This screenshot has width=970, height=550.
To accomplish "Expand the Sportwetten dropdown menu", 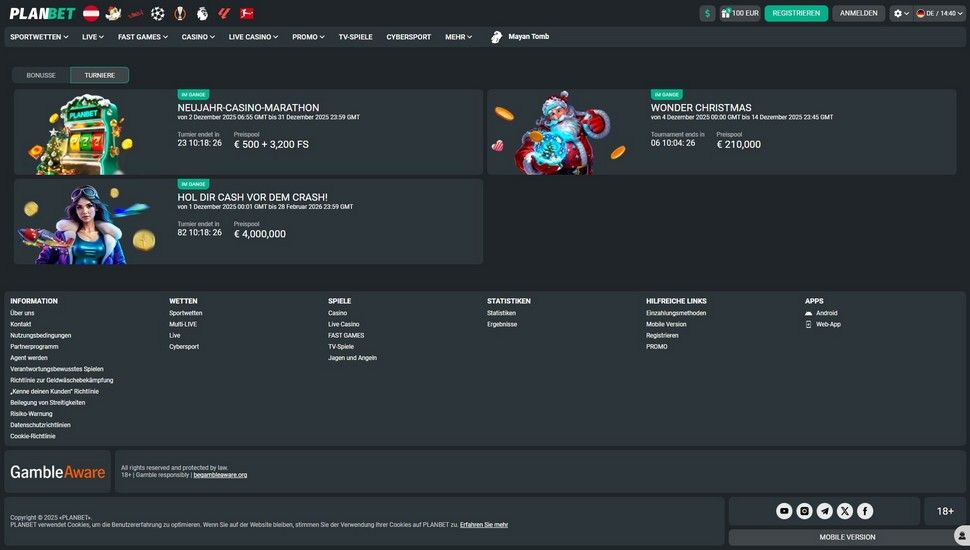I will 39,37.
